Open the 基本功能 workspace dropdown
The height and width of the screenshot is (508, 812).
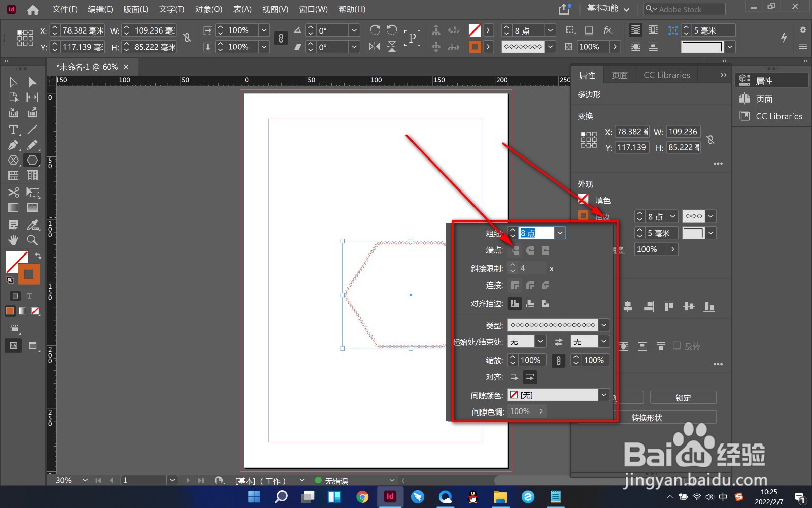point(608,9)
